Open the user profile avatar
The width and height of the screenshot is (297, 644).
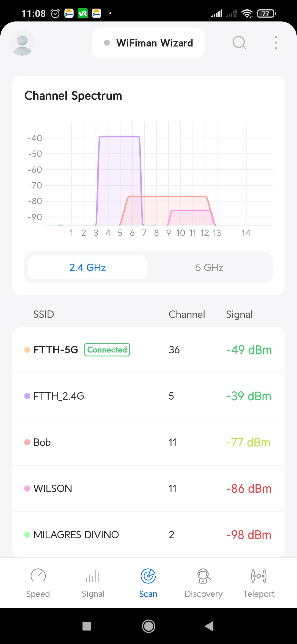[22, 43]
